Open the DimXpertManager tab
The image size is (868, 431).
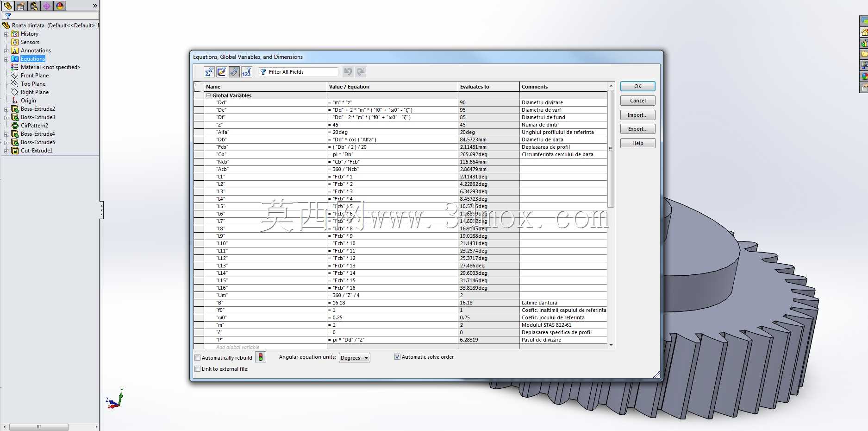pyautogui.click(x=47, y=6)
